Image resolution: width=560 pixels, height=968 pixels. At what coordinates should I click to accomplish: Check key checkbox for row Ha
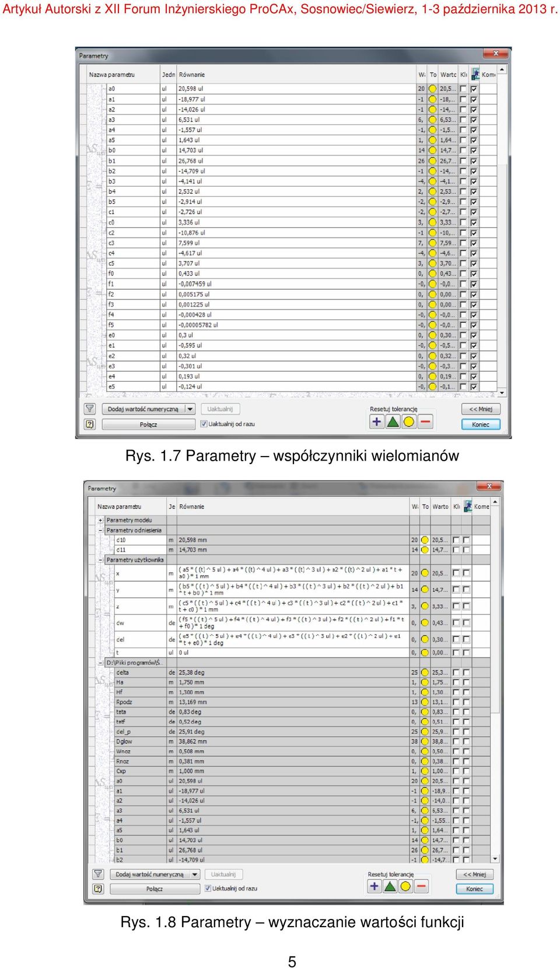456,683
